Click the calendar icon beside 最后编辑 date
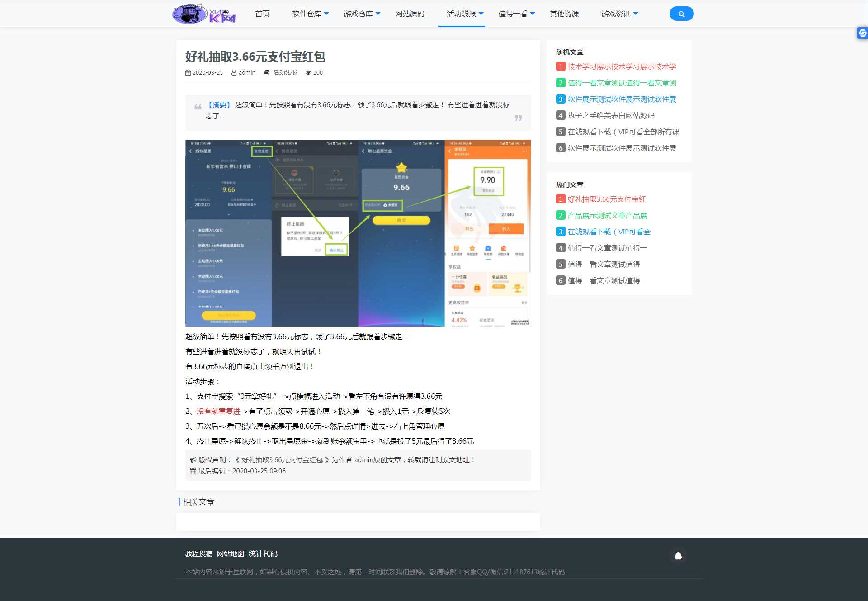Image resolution: width=868 pixels, height=601 pixels. (193, 471)
